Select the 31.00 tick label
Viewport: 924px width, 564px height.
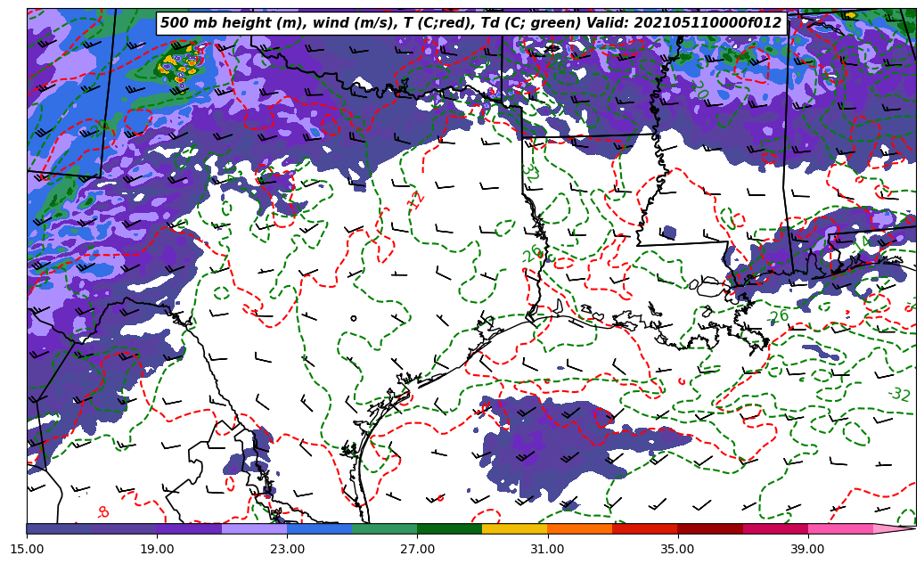547,548
